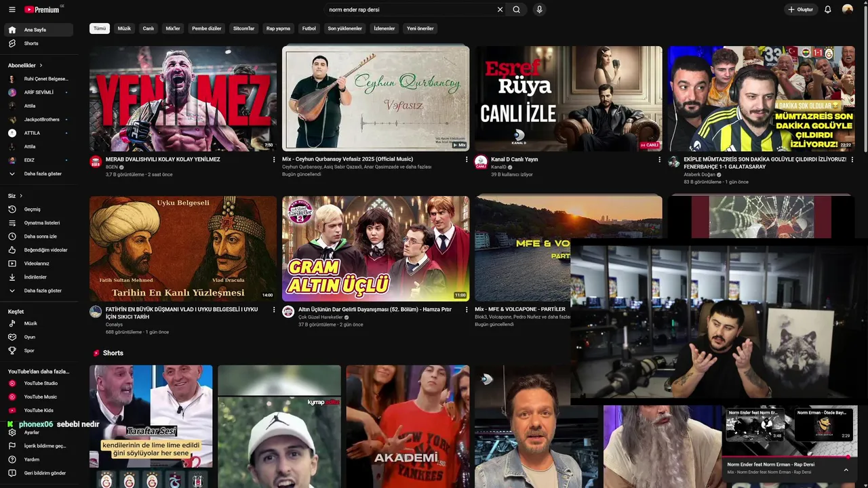This screenshot has width=868, height=488.
Task: Open Müzik in Keşfet section
Action: (39, 323)
